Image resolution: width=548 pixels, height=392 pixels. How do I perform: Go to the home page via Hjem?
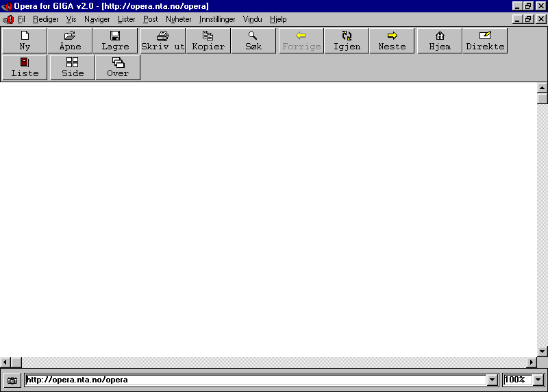pyautogui.click(x=440, y=41)
